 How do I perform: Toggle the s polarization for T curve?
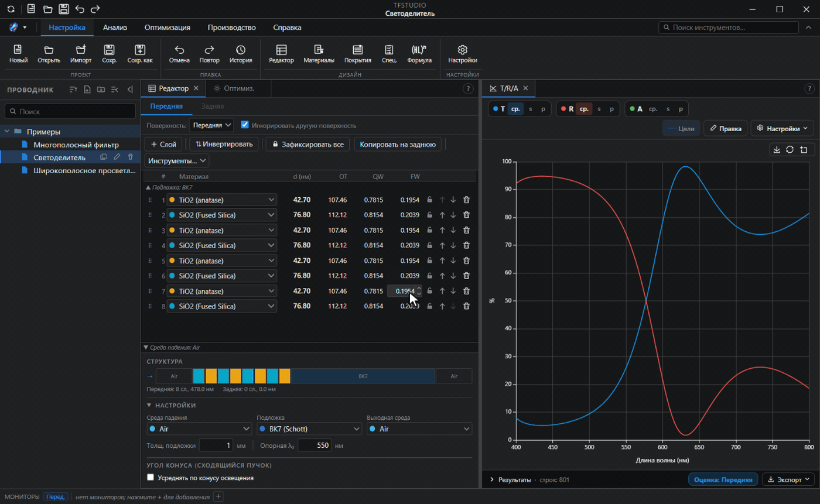[531, 109]
